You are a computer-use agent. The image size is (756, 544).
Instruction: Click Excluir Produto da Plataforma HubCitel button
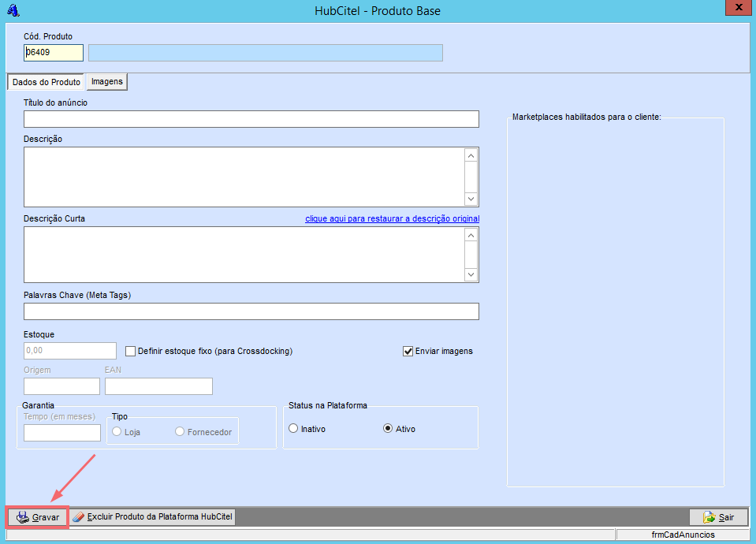click(153, 517)
